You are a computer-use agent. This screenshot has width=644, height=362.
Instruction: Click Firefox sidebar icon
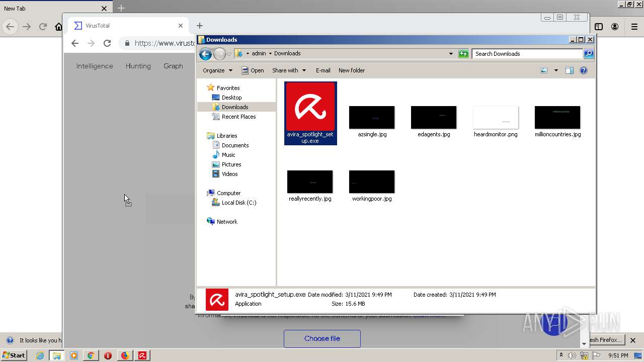point(599,27)
